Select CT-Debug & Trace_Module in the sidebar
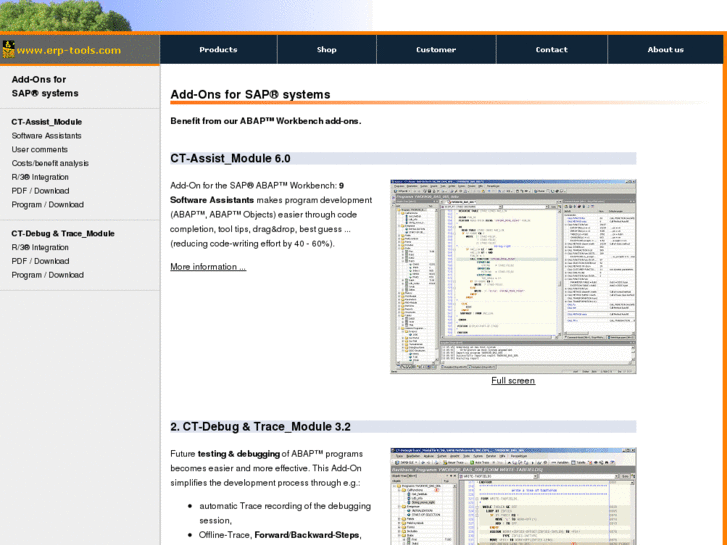The width and height of the screenshot is (727, 545). [63, 233]
